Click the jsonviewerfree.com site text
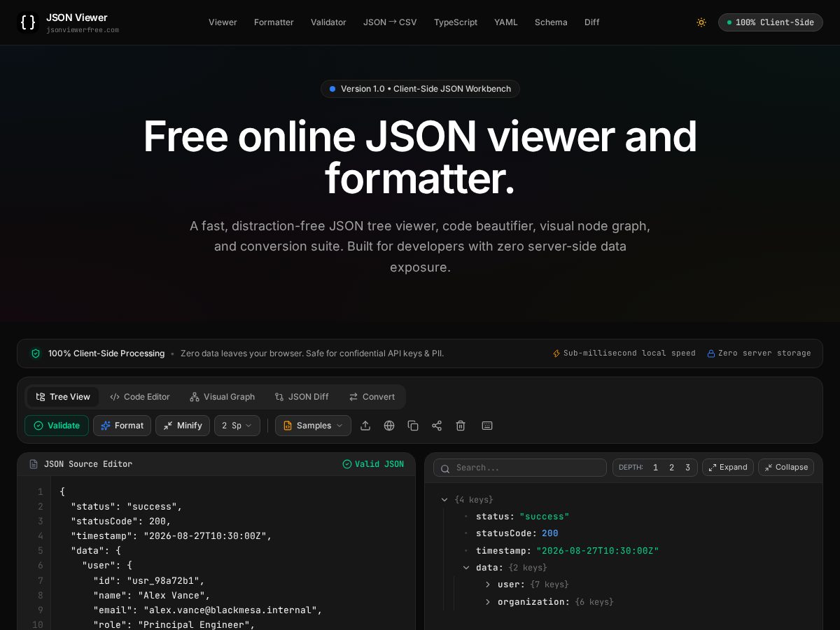This screenshot has height=630, width=840. (83, 30)
